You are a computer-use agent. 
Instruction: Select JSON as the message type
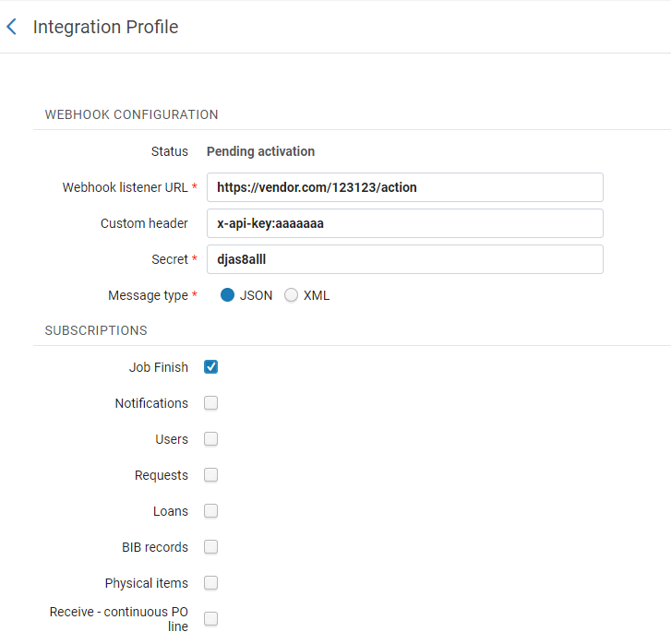[x=228, y=296]
